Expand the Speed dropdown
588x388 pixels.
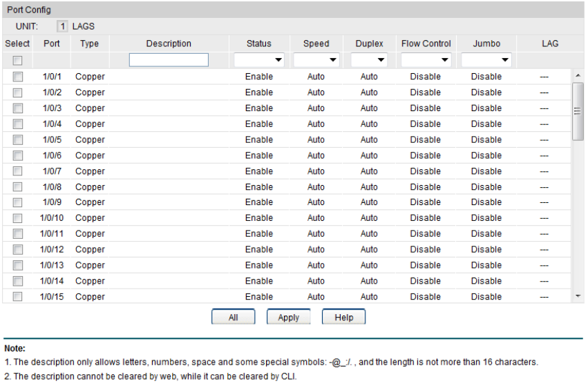coord(316,60)
